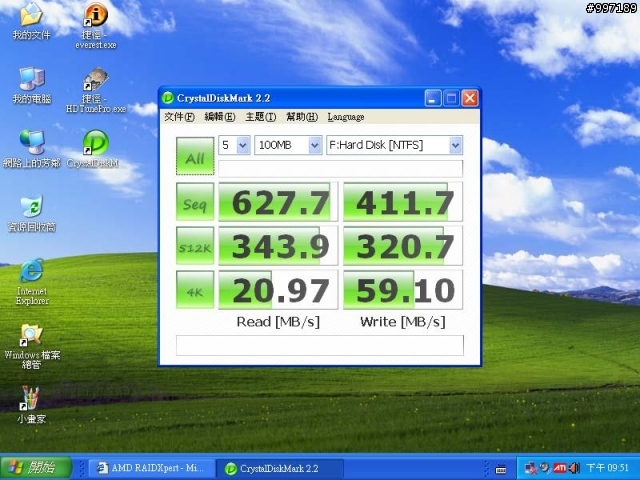The width and height of the screenshot is (640, 480).
Task: Click the 512K read result 343.9
Action: [x=278, y=246]
